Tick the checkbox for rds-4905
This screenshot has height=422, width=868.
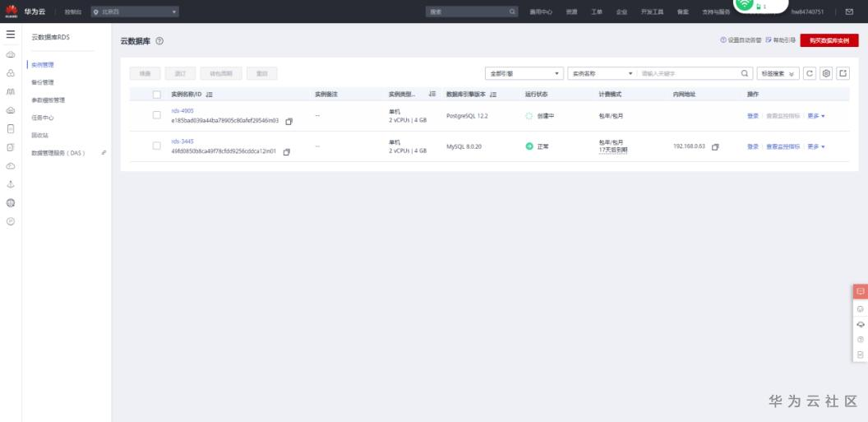pyautogui.click(x=157, y=115)
